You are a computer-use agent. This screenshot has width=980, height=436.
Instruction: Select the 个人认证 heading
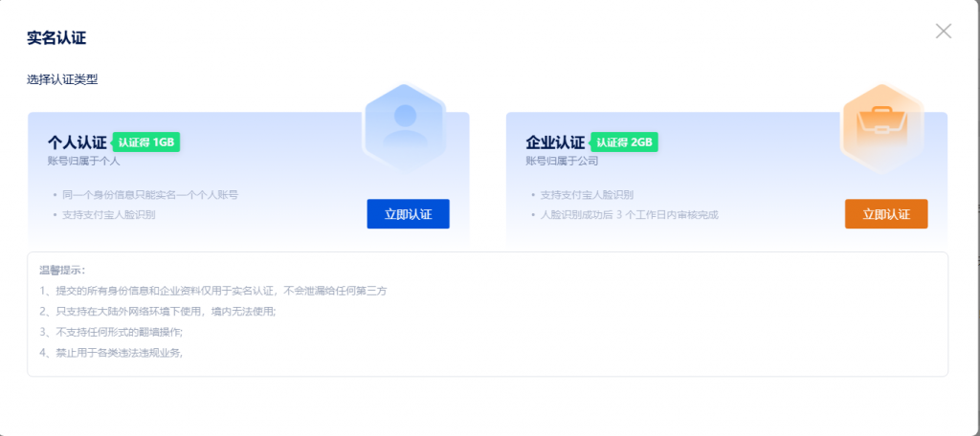coord(78,142)
